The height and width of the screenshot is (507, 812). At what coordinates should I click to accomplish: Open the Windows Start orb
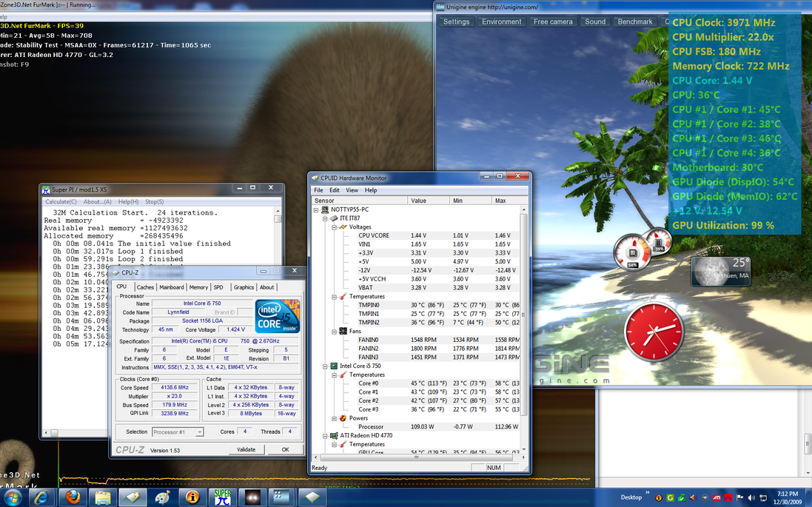click(x=11, y=498)
